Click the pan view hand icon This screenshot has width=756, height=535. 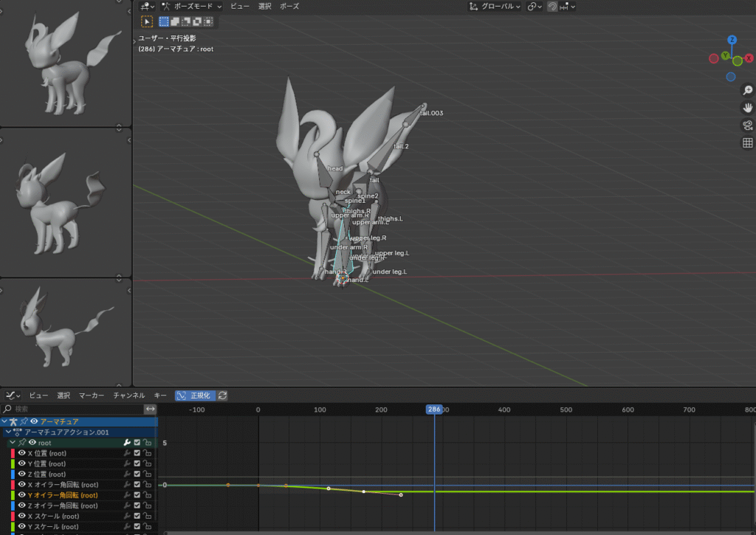click(x=747, y=108)
